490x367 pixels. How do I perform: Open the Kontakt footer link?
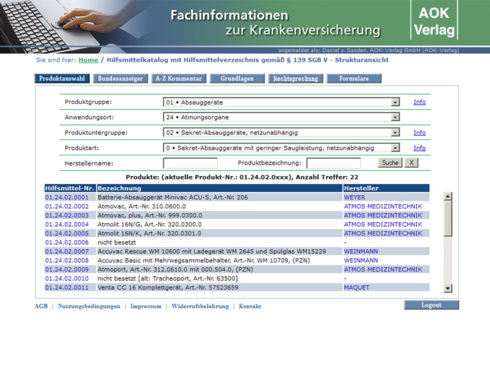250,306
